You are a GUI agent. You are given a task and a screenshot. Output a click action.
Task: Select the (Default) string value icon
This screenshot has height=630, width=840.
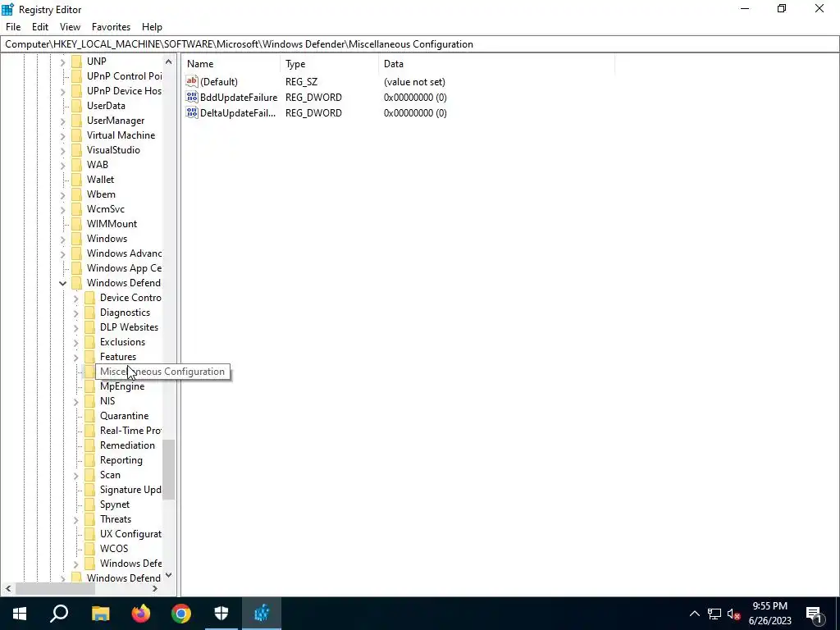[x=192, y=81]
